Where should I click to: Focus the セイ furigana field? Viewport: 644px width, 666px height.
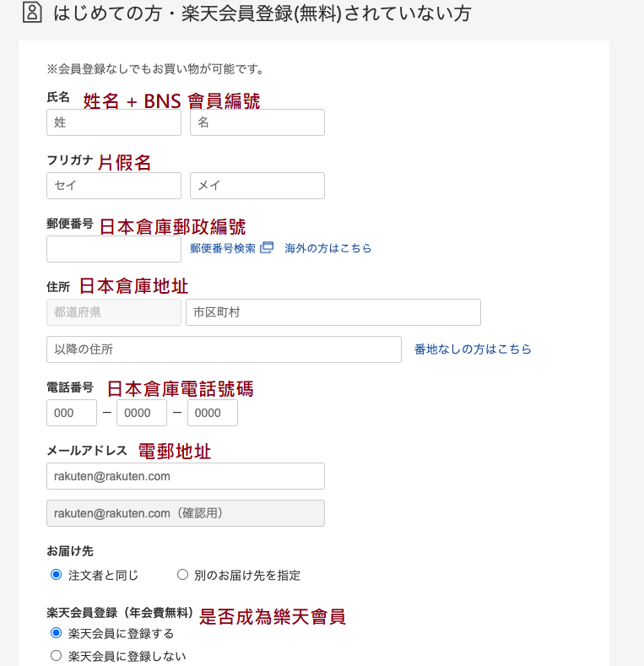pyautogui.click(x=114, y=186)
